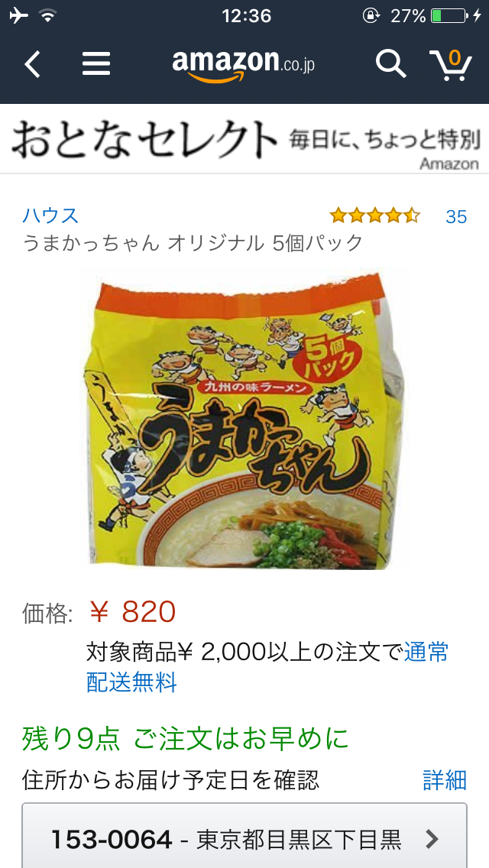Open the search magnifier icon
The width and height of the screenshot is (489, 868).
tap(391, 64)
